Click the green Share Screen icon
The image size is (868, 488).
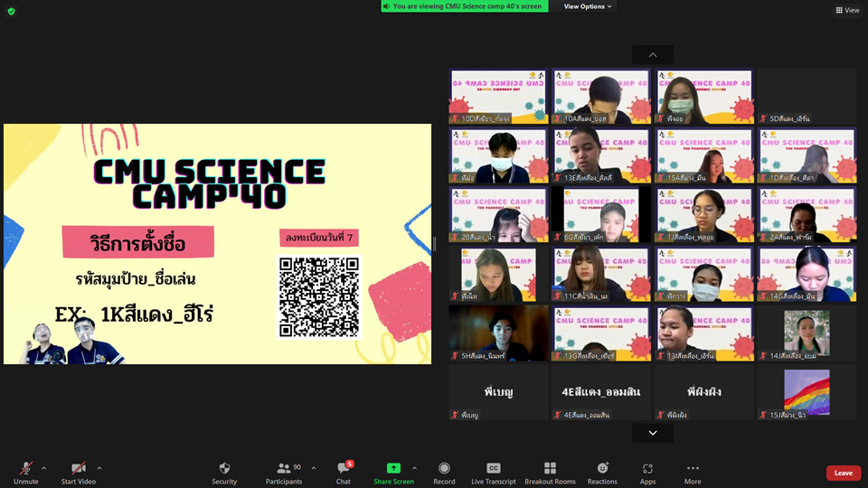pos(393,468)
